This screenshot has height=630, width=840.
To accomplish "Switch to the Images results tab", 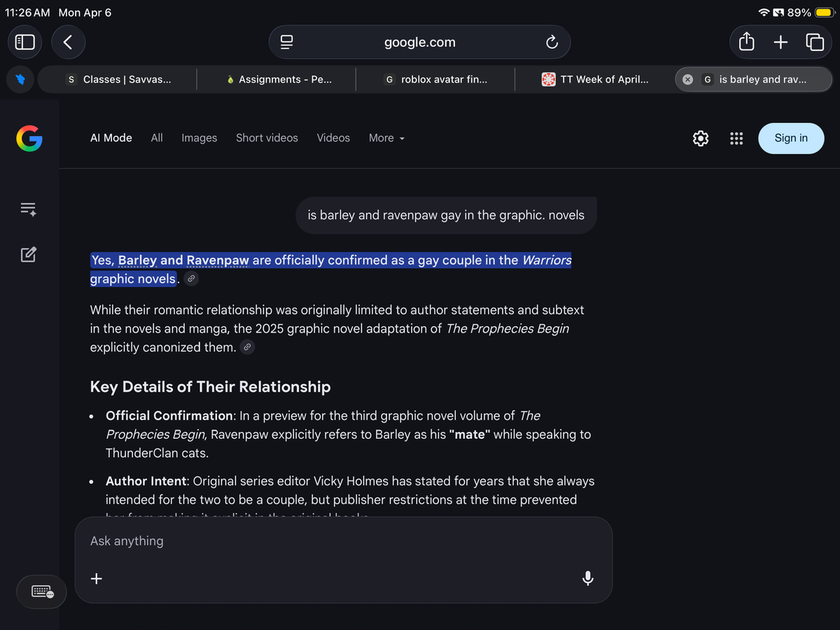I will click(199, 139).
